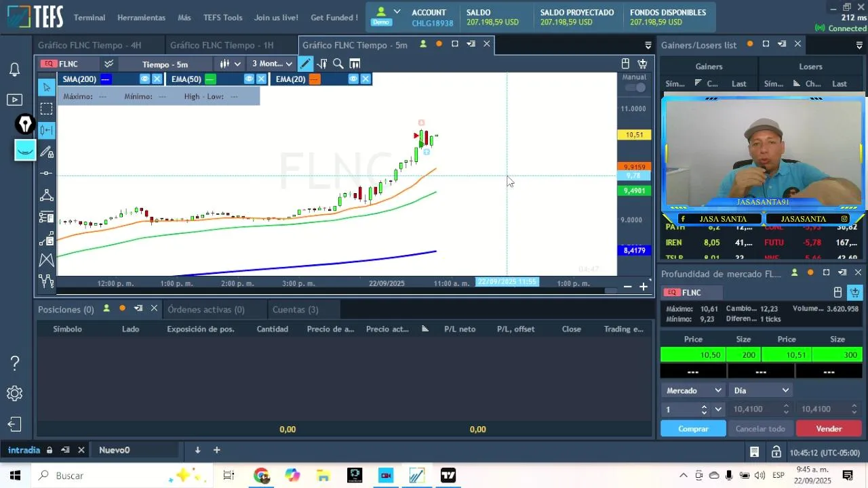Toggle the Manual price scale switch

[635, 87]
